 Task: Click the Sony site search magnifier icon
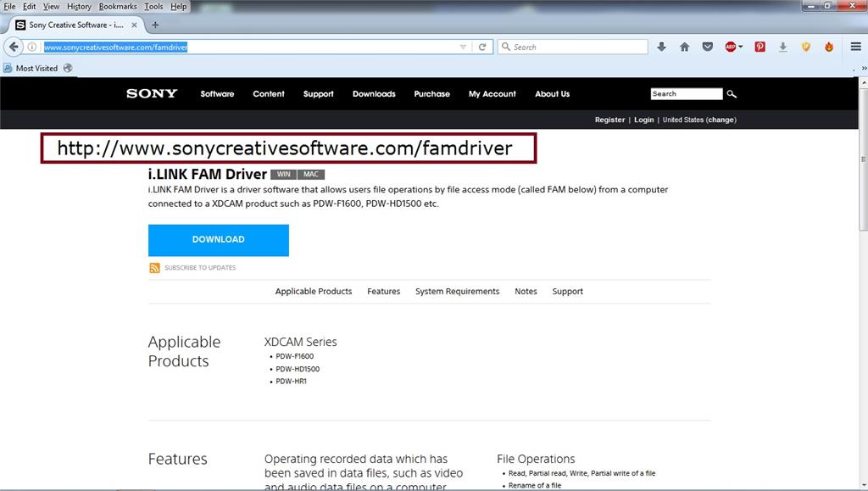732,94
